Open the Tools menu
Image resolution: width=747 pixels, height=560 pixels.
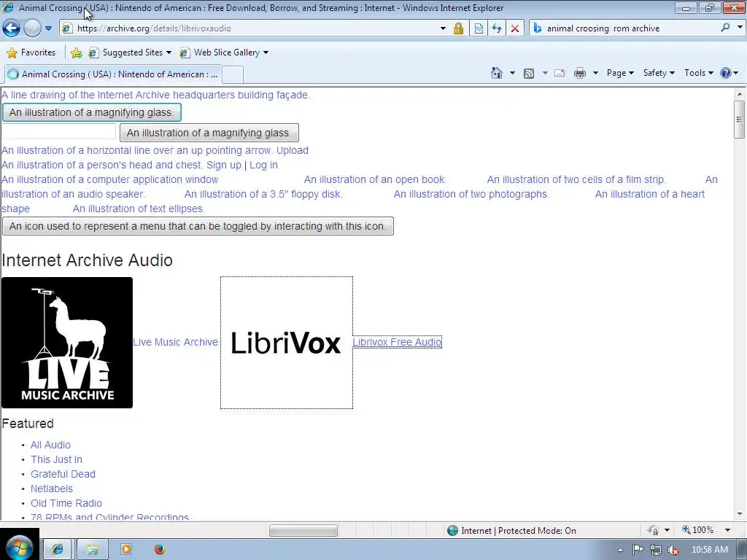(x=699, y=73)
